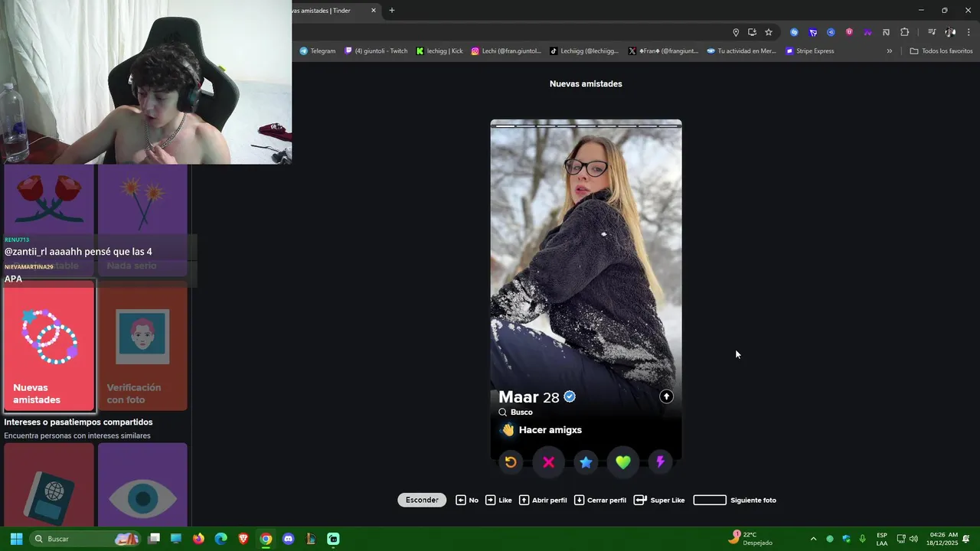Close the Tinder browser tab

tap(374, 11)
